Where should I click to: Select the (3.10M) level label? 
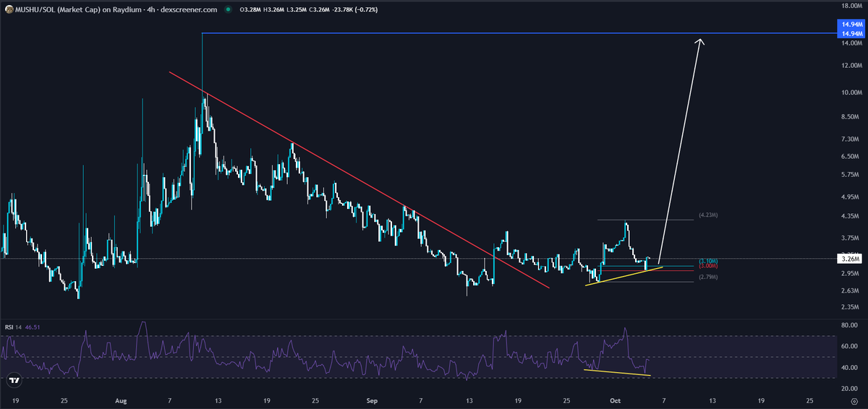707,261
